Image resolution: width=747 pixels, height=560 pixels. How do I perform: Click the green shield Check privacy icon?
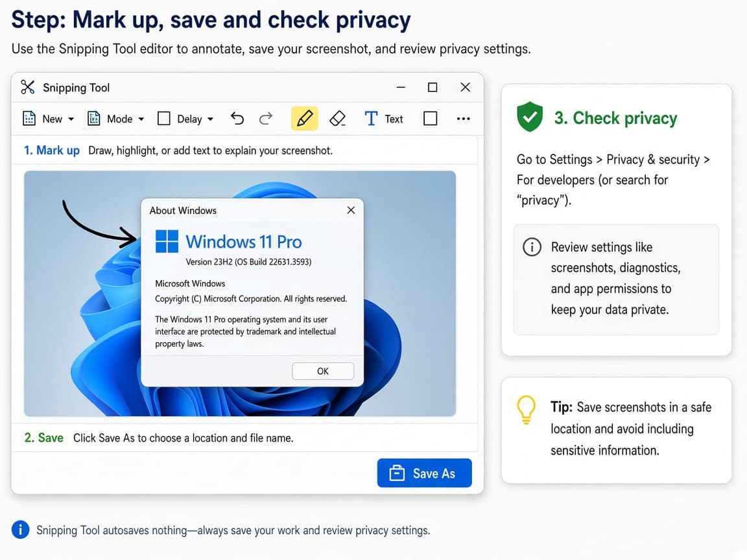tap(530, 117)
